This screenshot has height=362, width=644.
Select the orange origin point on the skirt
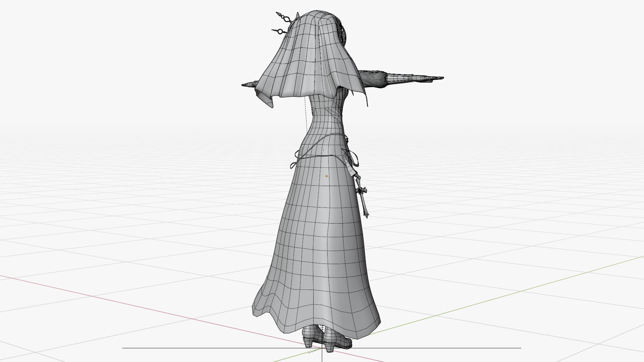point(326,176)
